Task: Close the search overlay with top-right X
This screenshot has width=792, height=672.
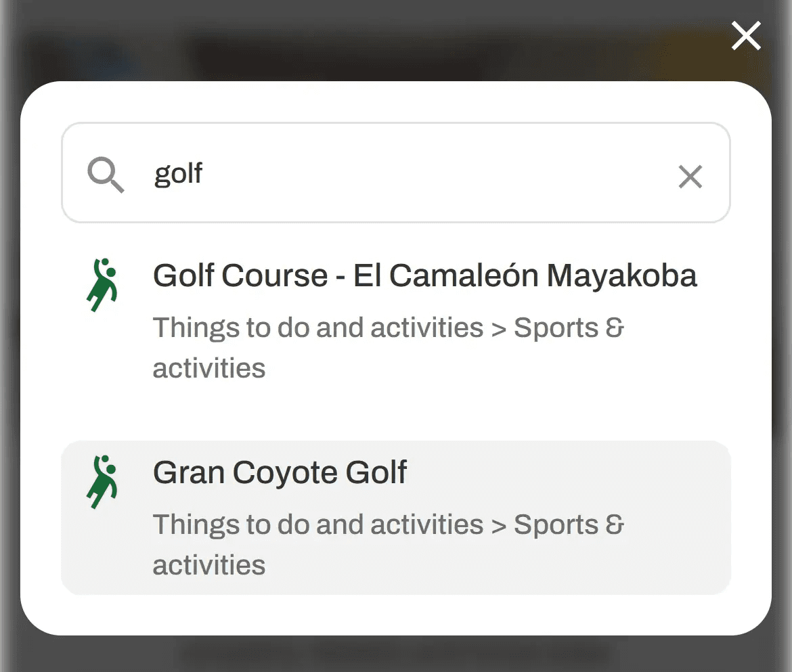Action: 746,36
